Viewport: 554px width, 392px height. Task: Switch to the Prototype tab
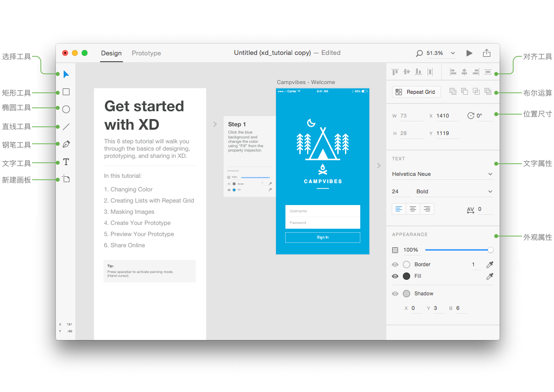(x=146, y=53)
